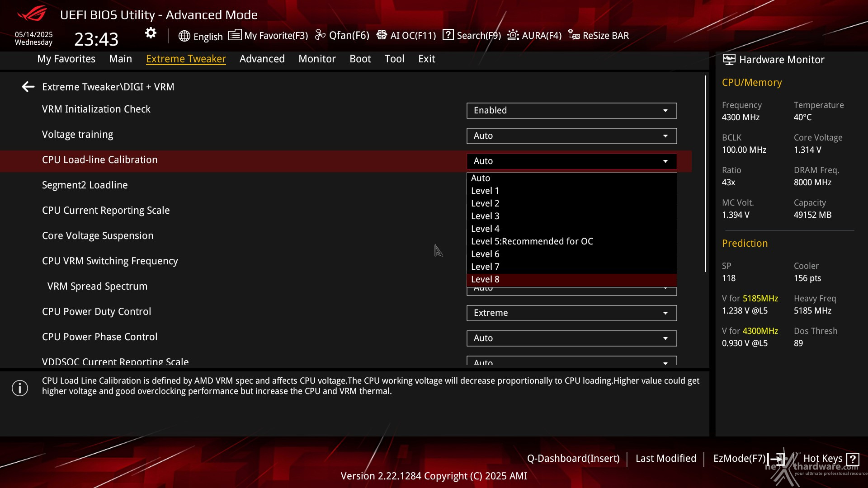Click the Hot Keys question icon
The height and width of the screenshot is (488, 868).
coord(853,459)
